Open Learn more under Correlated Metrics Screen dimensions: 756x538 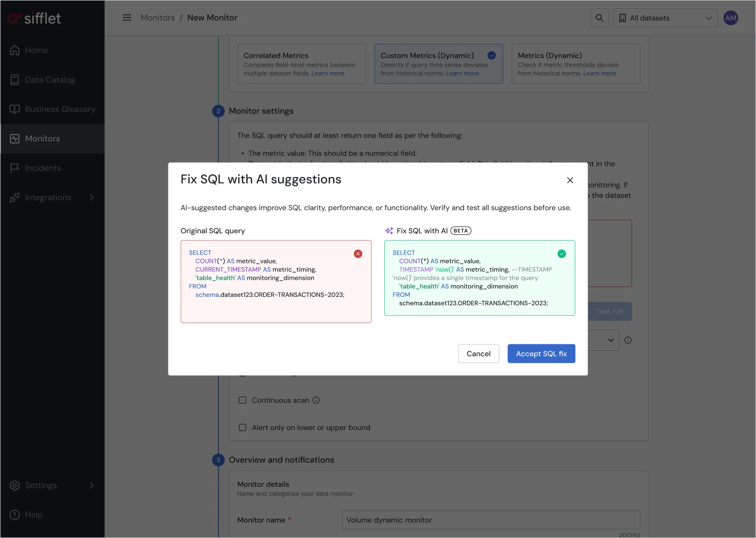tap(328, 73)
